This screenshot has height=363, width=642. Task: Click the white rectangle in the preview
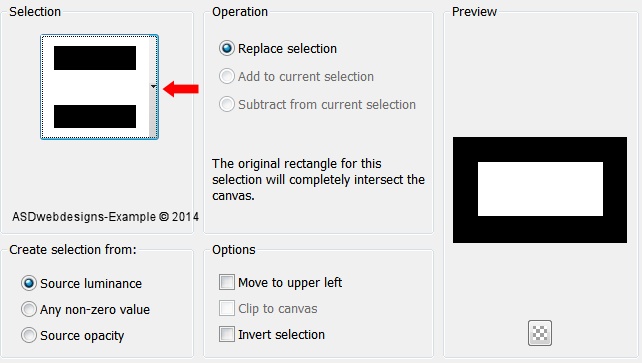tap(540, 189)
